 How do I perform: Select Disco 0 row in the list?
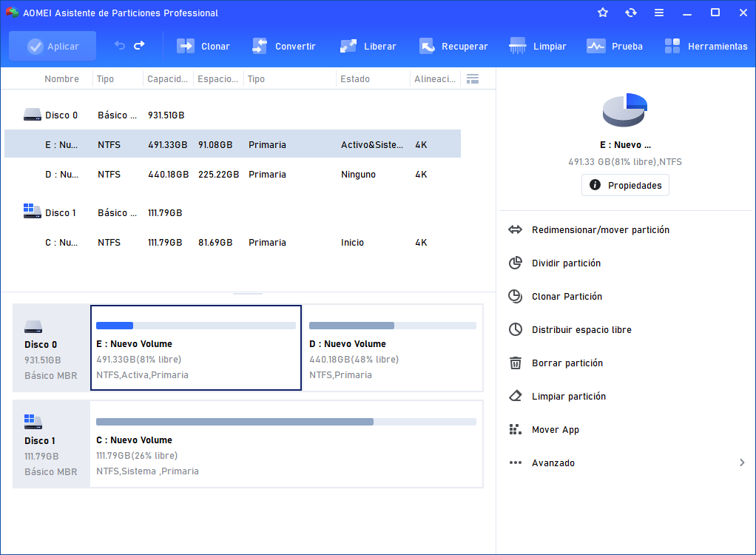click(61, 115)
